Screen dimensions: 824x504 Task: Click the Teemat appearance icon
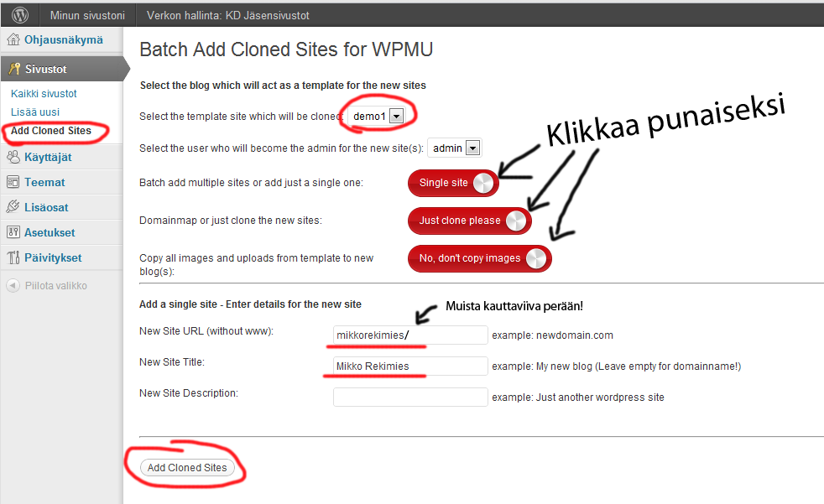pos(13,182)
